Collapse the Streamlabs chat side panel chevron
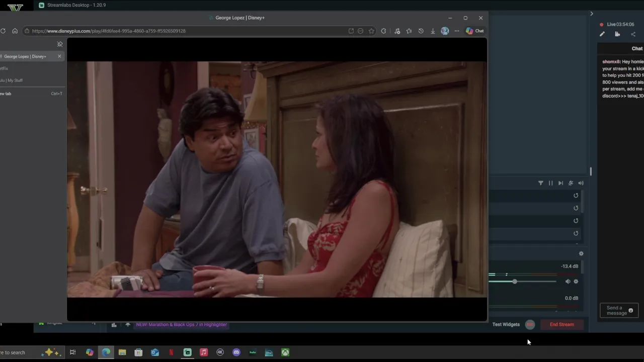This screenshot has height=362, width=644. tap(592, 14)
